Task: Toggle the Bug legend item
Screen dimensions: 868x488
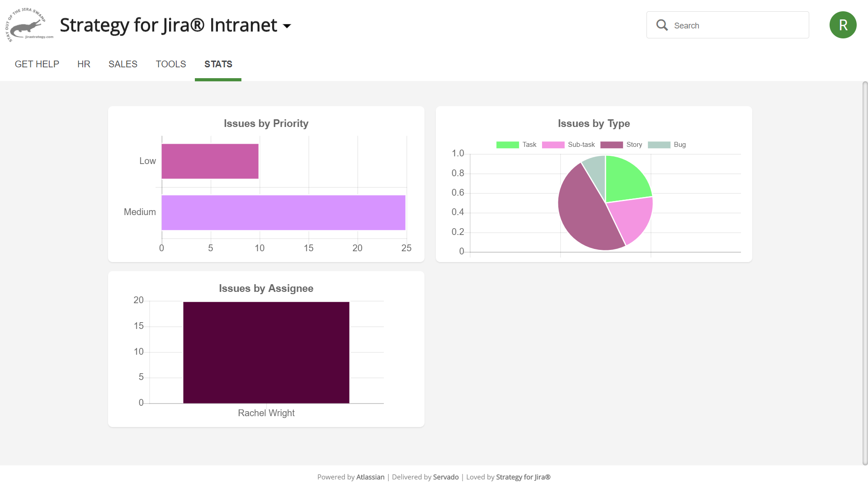Action: coord(679,145)
